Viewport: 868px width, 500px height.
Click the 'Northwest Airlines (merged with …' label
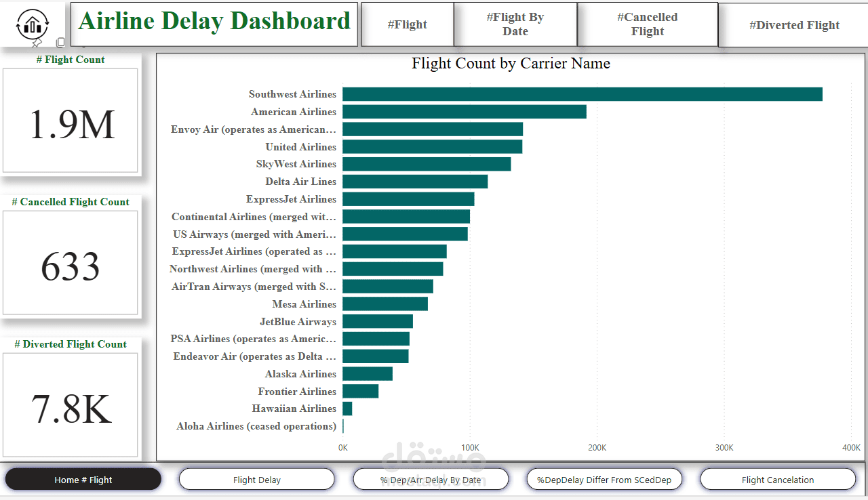[x=253, y=269]
